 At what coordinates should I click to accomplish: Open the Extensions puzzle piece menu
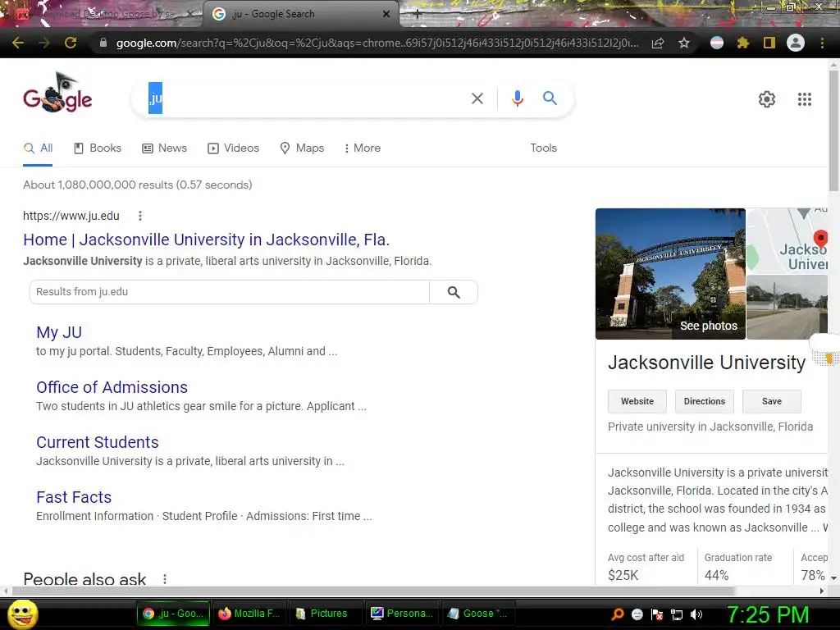[742, 43]
